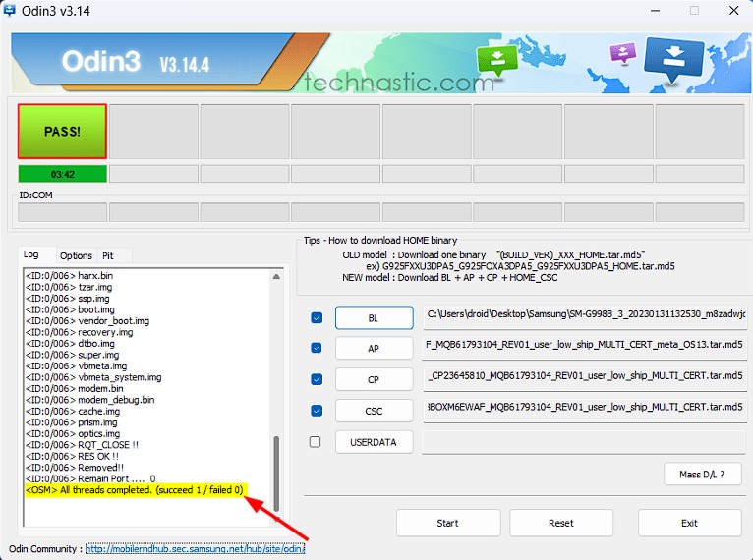The width and height of the screenshot is (753, 560).
Task: Click the Exit button
Action: (x=689, y=523)
